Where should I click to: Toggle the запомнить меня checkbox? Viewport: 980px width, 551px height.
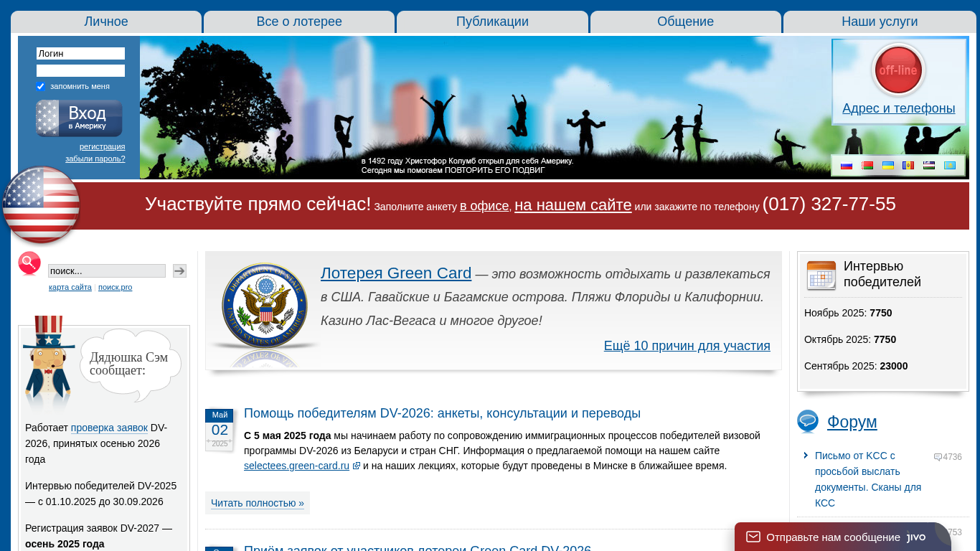click(x=41, y=86)
